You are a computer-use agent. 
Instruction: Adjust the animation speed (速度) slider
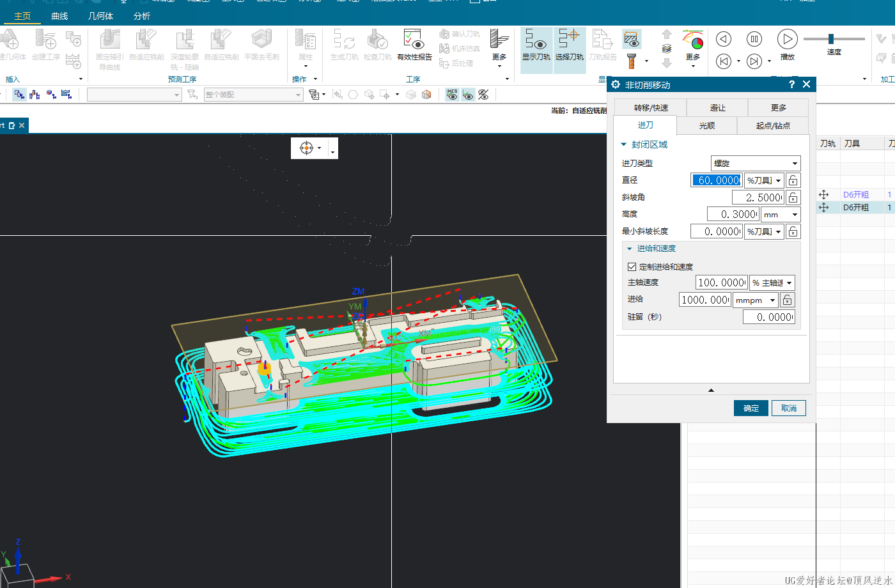[830, 39]
